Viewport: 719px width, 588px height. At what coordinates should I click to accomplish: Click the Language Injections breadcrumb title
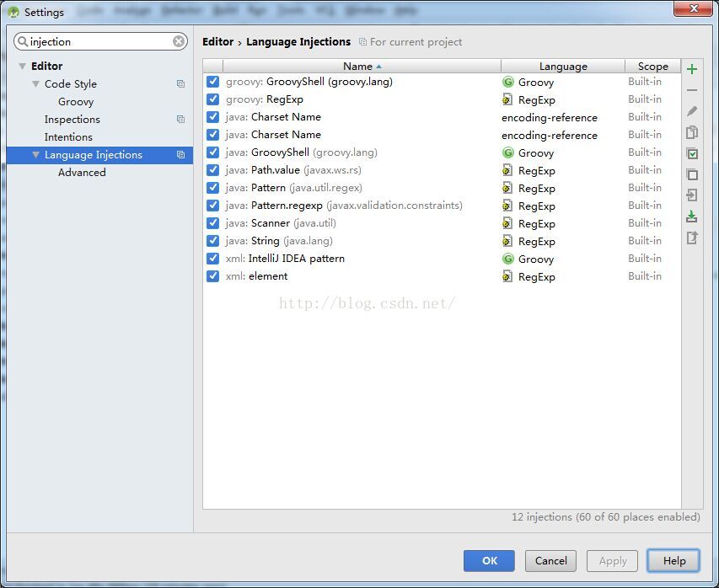(298, 42)
